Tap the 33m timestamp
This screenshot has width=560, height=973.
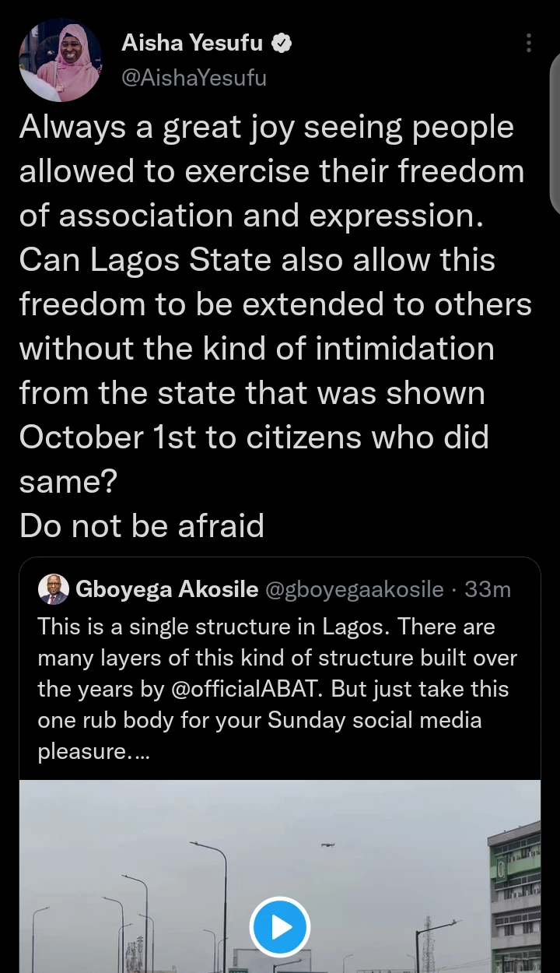pyautogui.click(x=488, y=590)
